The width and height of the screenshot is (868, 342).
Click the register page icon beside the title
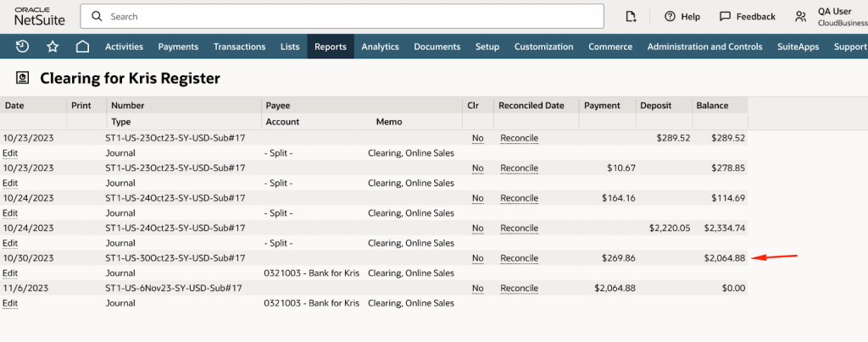pos(22,79)
